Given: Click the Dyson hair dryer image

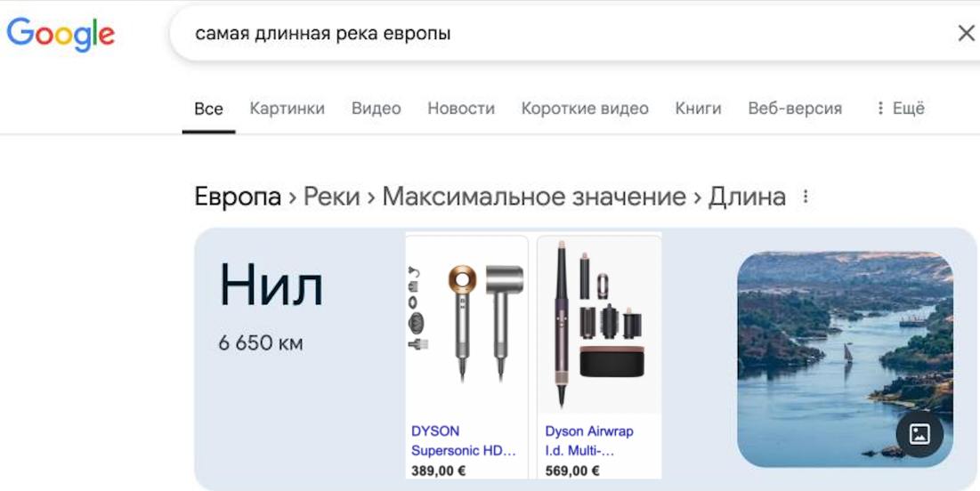Looking at the screenshot, I should coord(467,323).
